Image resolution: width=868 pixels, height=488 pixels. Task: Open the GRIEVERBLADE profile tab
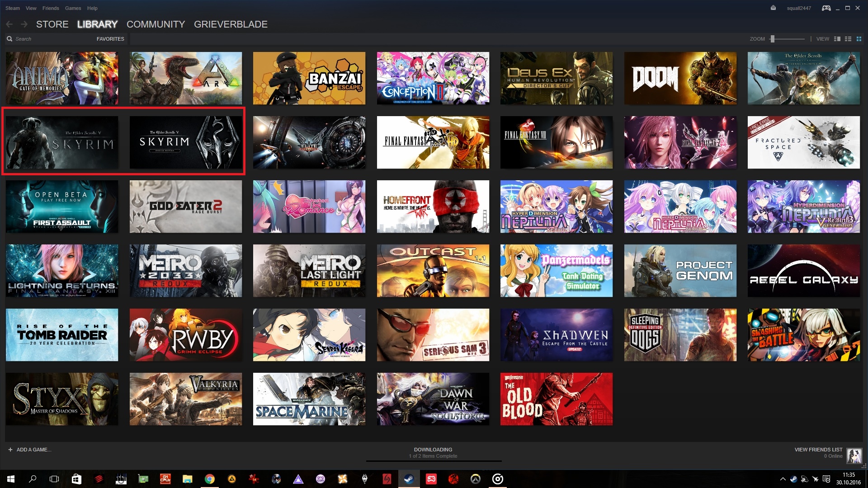point(231,24)
